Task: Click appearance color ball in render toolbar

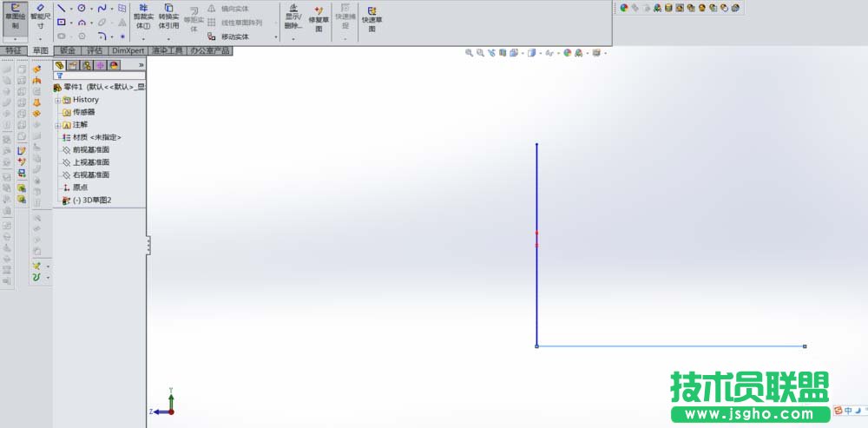Action: pyautogui.click(x=624, y=8)
